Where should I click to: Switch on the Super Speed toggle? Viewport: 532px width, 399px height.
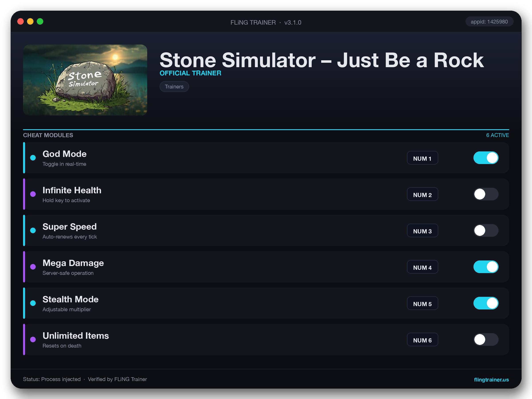486,230
